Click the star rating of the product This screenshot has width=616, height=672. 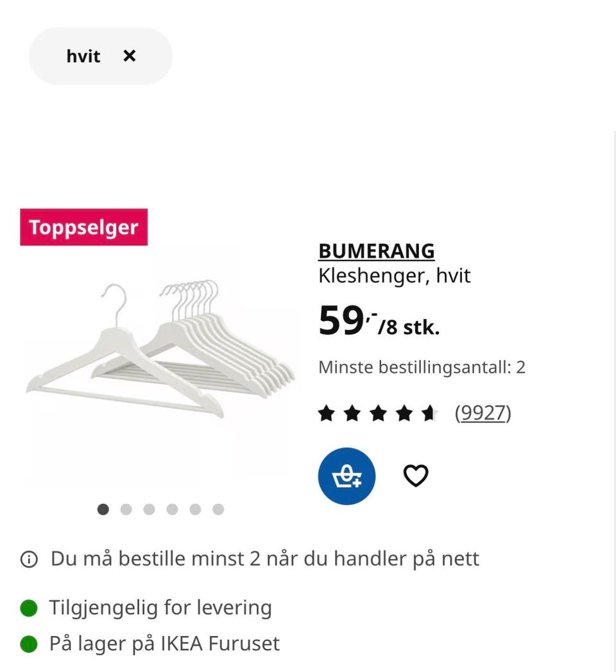(378, 413)
